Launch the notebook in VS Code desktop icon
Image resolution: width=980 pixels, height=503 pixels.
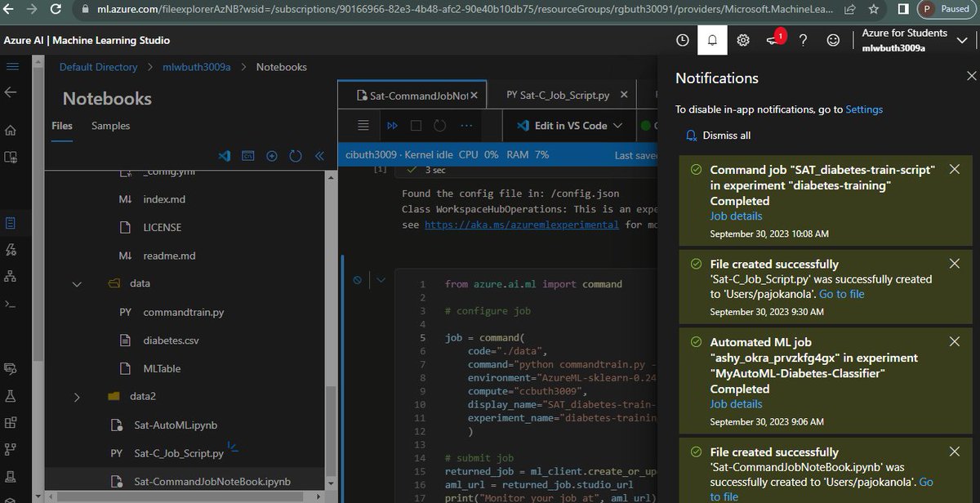[x=223, y=155]
